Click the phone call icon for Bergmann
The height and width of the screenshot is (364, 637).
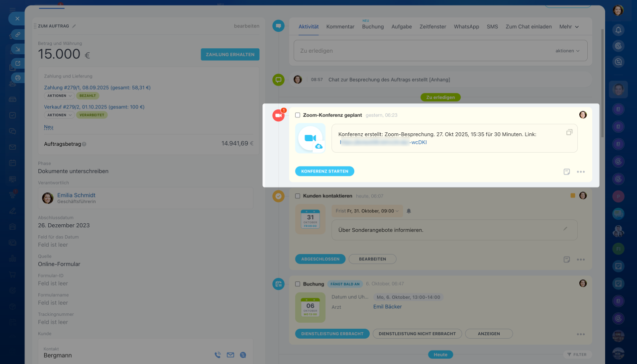pyautogui.click(x=217, y=355)
